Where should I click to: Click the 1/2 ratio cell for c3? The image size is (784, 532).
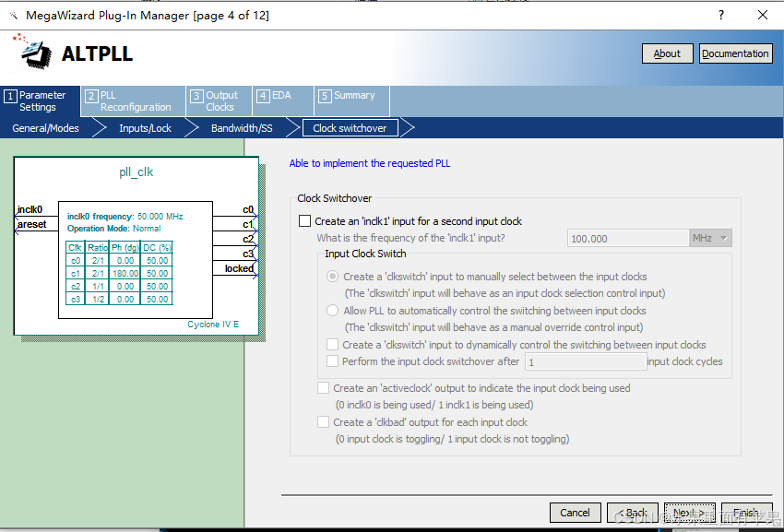click(x=98, y=299)
